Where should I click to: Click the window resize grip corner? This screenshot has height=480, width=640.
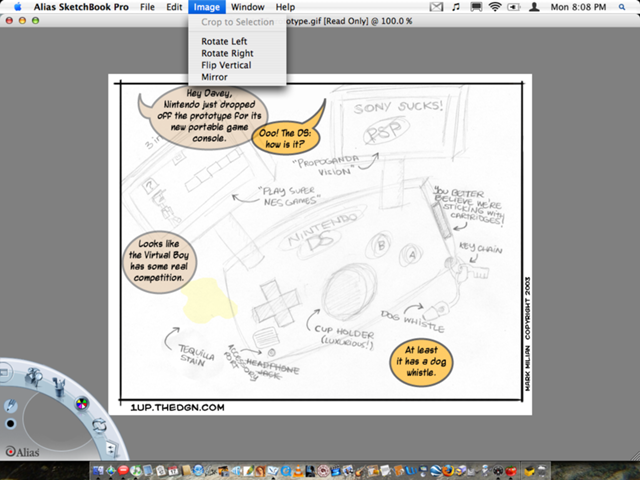[635, 455]
